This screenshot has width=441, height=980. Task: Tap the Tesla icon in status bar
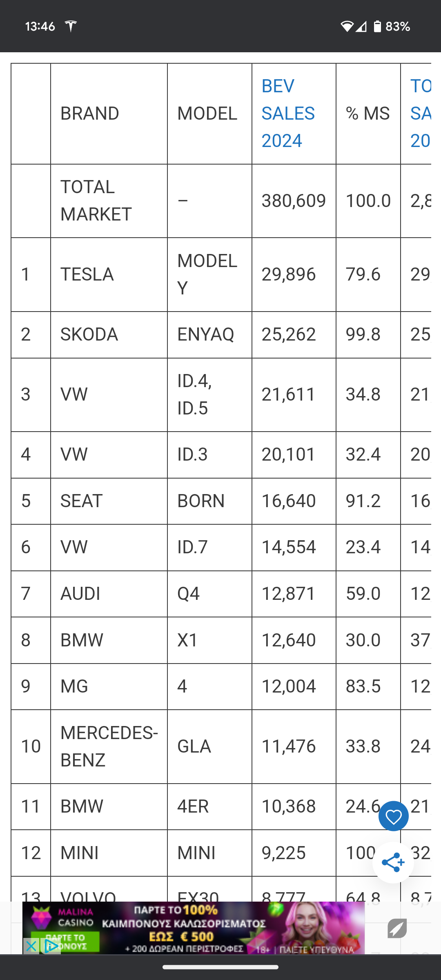[x=71, y=26]
